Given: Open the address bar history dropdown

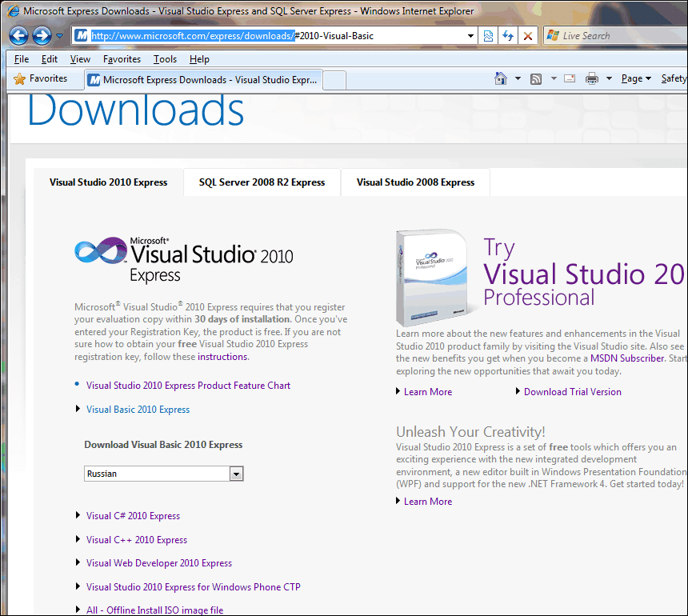Looking at the screenshot, I should [x=470, y=36].
